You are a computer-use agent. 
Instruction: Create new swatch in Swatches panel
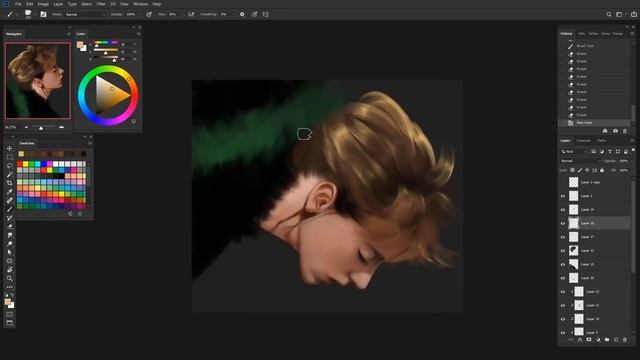[x=71, y=214]
